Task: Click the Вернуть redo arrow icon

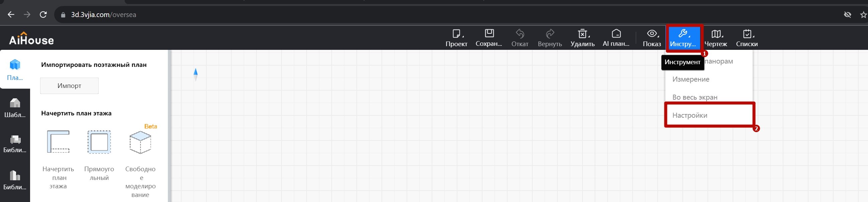Action: [550, 38]
